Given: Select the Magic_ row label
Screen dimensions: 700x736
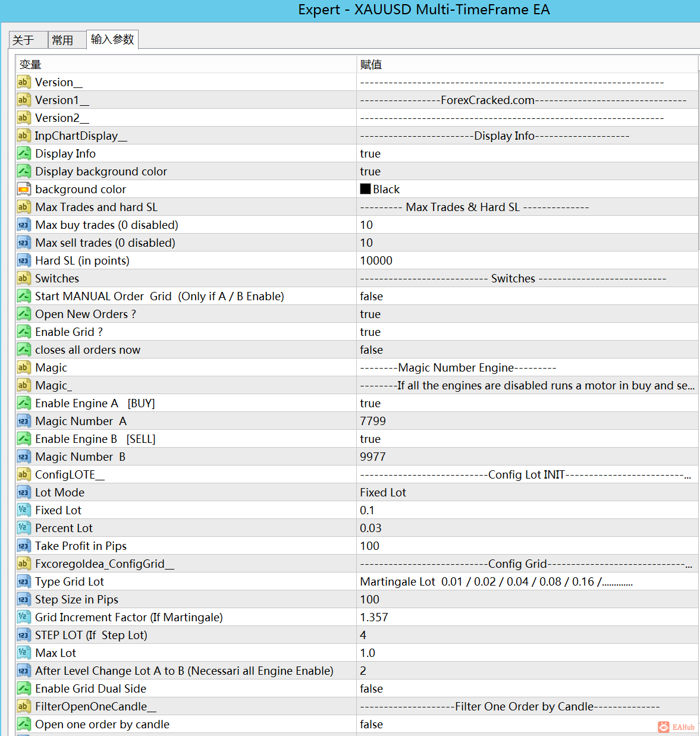Looking at the screenshot, I should [x=54, y=385].
